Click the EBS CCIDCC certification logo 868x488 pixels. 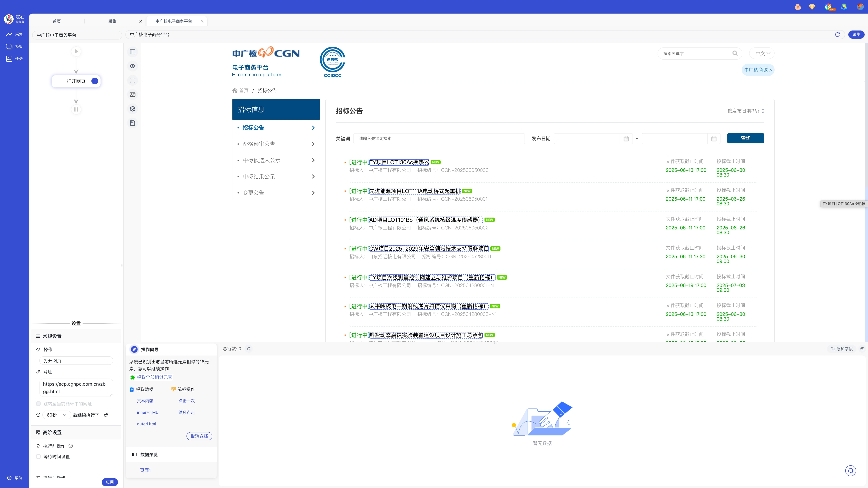click(x=333, y=62)
